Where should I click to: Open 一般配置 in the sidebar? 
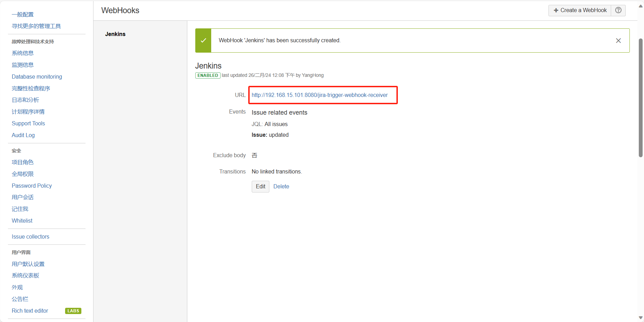23,15
